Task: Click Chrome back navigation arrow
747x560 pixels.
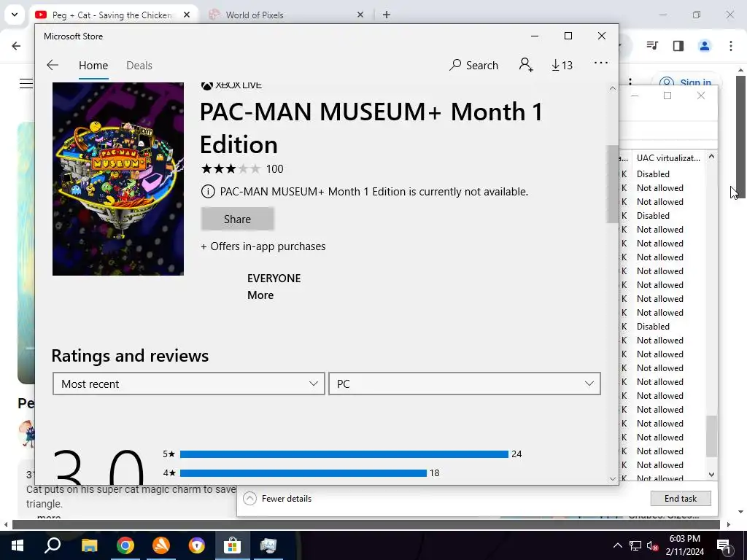Action: tap(16, 46)
